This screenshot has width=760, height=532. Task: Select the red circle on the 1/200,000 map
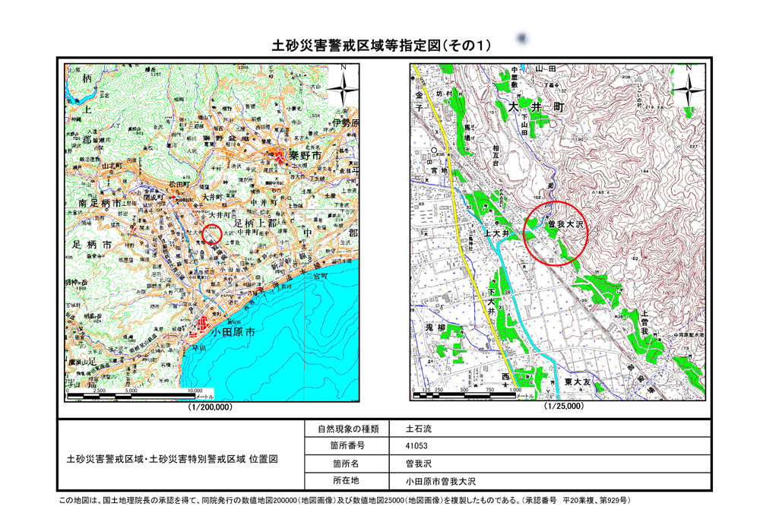212,234
